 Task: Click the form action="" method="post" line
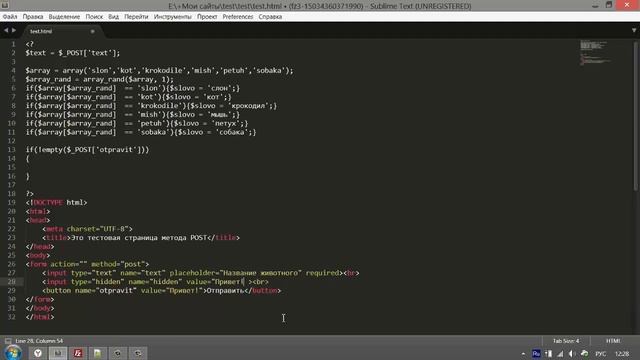(87, 264)
